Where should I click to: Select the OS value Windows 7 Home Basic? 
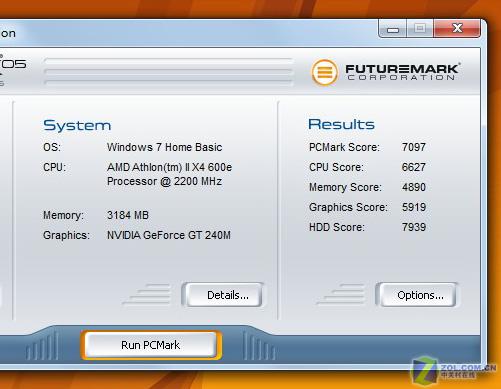coord(164,147)
